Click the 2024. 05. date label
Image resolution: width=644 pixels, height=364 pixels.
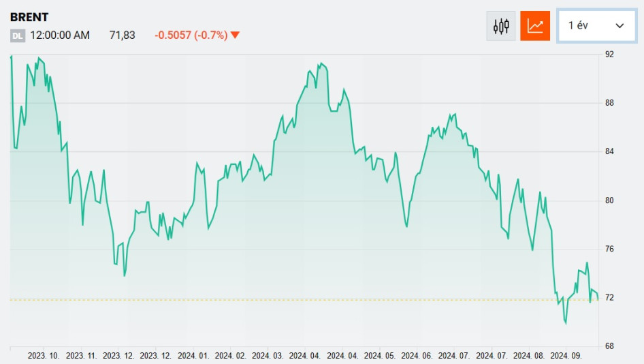click(380, 356)
